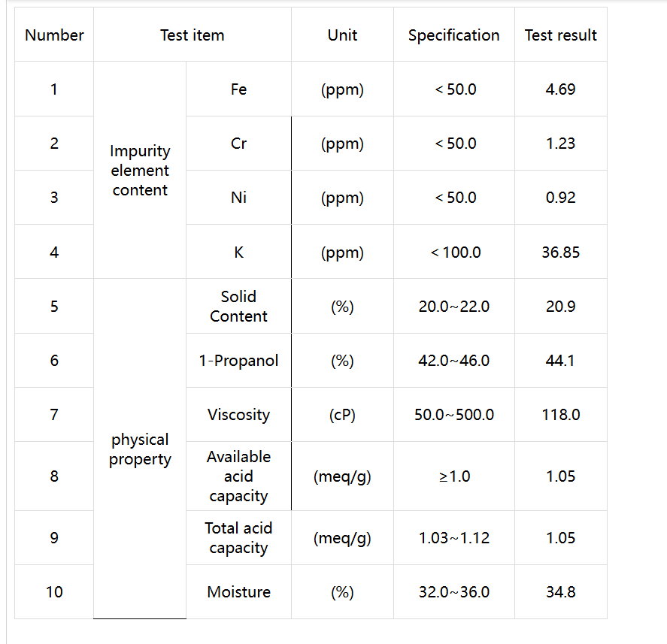Click the Viscosity cell
667x644 pixels.
[238, 415]
